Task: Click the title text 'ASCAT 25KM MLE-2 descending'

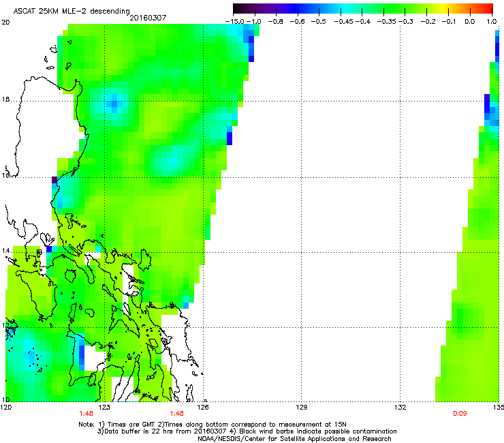Action: point(72,12)
